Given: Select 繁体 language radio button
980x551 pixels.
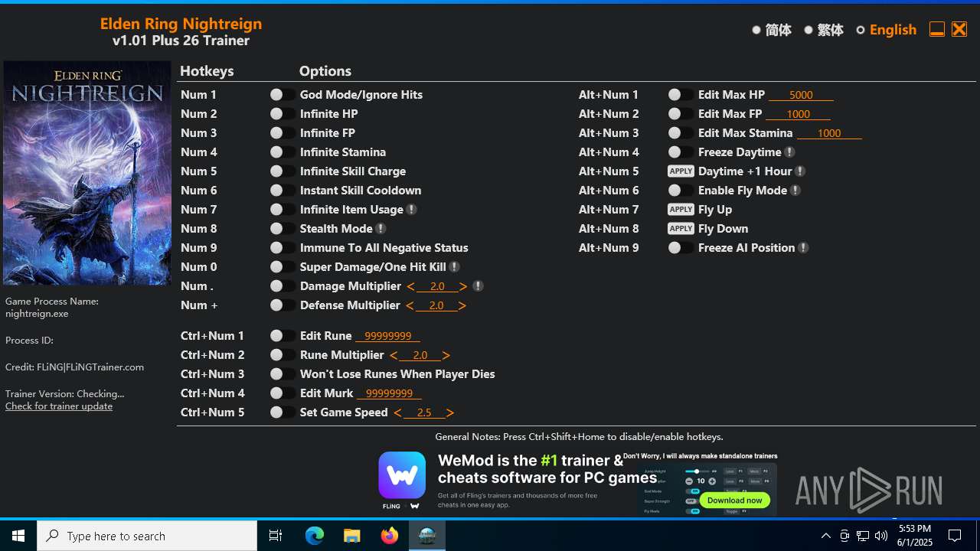Looking at the screenshot, I should [x=808, y=30].
